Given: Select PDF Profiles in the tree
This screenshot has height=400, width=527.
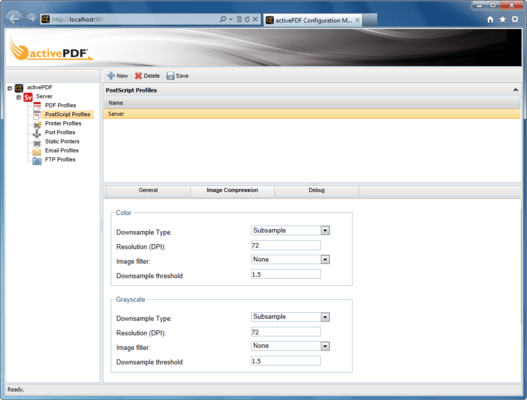Looking at the screenshot, I should (60, 106).
